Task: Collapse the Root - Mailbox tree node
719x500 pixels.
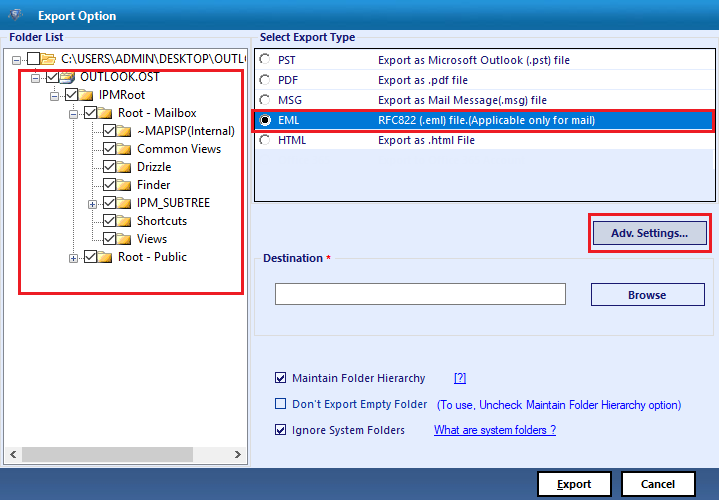Action: (x=73, y=114)
